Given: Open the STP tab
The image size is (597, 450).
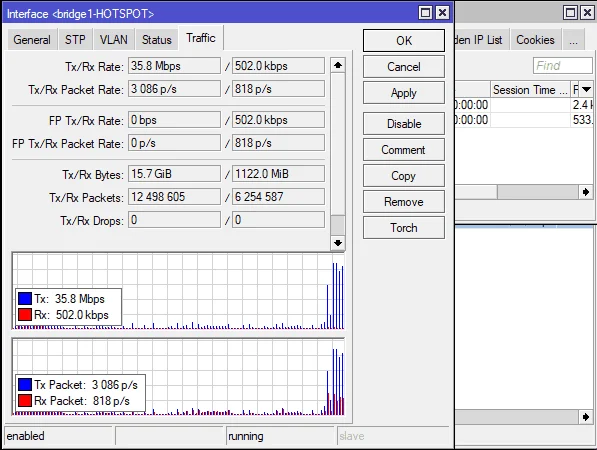Looking at the screenshot, I should point(75,40).
